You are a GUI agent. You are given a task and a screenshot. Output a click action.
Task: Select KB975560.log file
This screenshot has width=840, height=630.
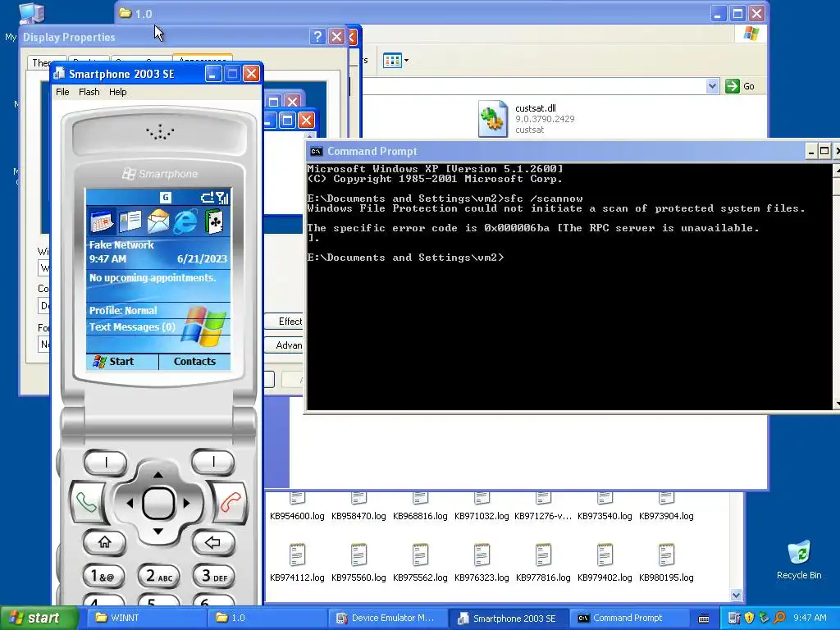(358, 563)
